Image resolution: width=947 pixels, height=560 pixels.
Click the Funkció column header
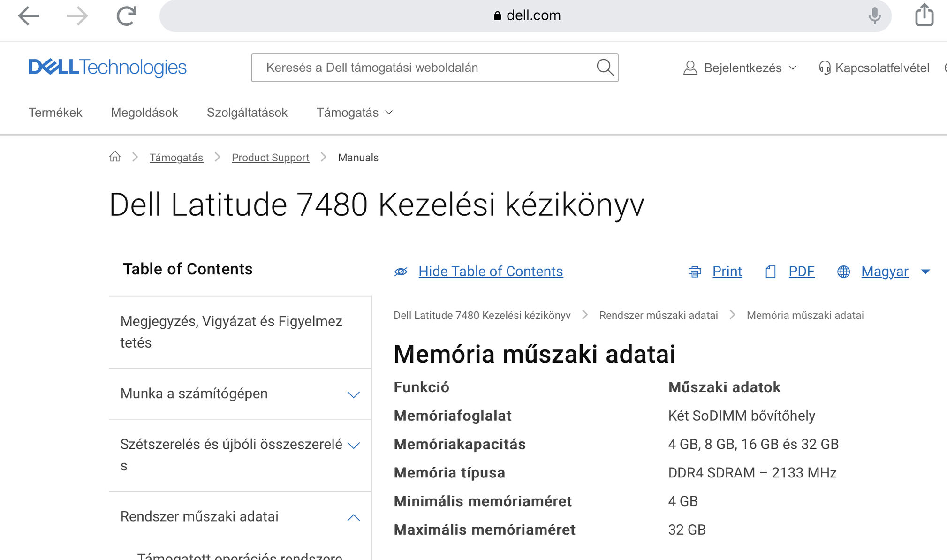click(x=421, y=387)
